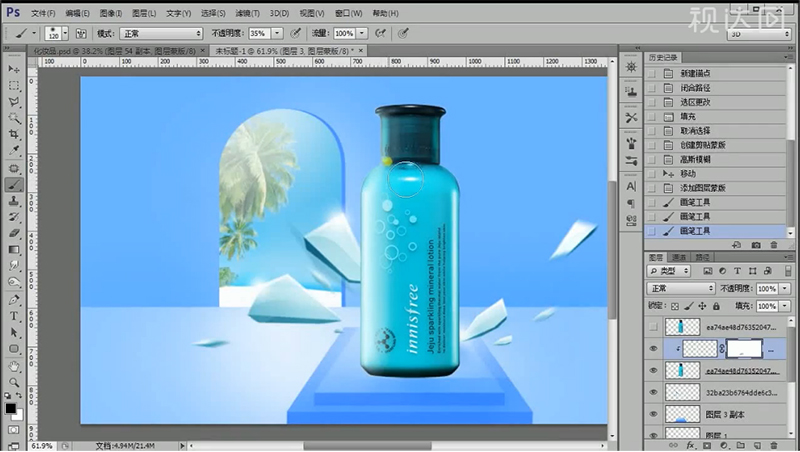Create new layer group icon

[740, 445]
